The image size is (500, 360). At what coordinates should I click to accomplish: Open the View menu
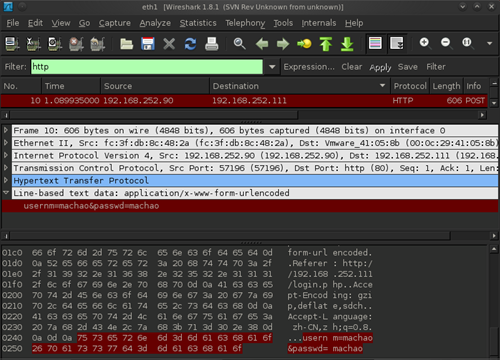(x=61, y=23)
